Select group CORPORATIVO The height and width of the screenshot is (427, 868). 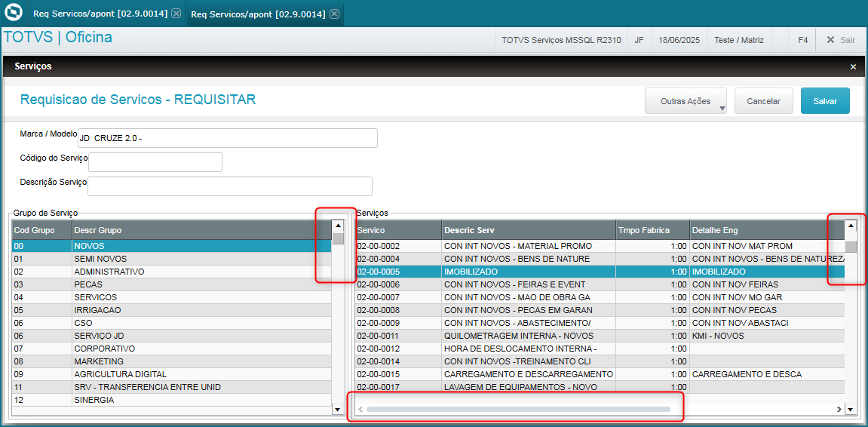click(x=172, y=349)
